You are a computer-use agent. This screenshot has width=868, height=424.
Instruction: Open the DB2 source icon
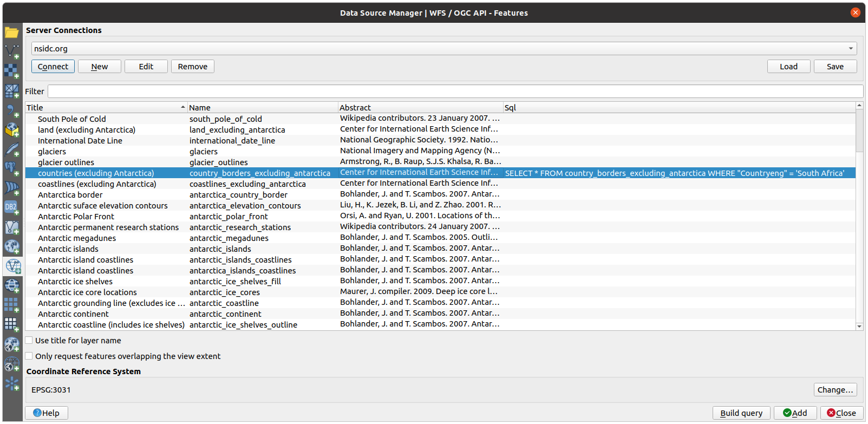point(12,207)
